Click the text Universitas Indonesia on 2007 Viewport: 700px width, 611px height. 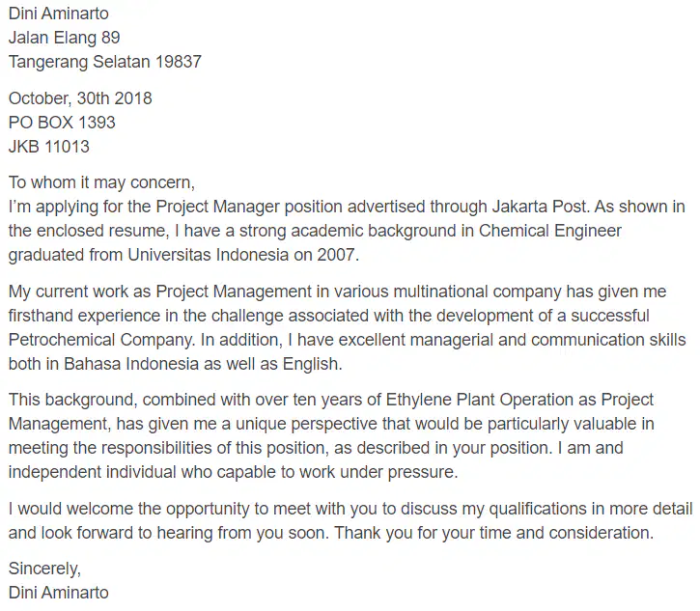[243, 255]
